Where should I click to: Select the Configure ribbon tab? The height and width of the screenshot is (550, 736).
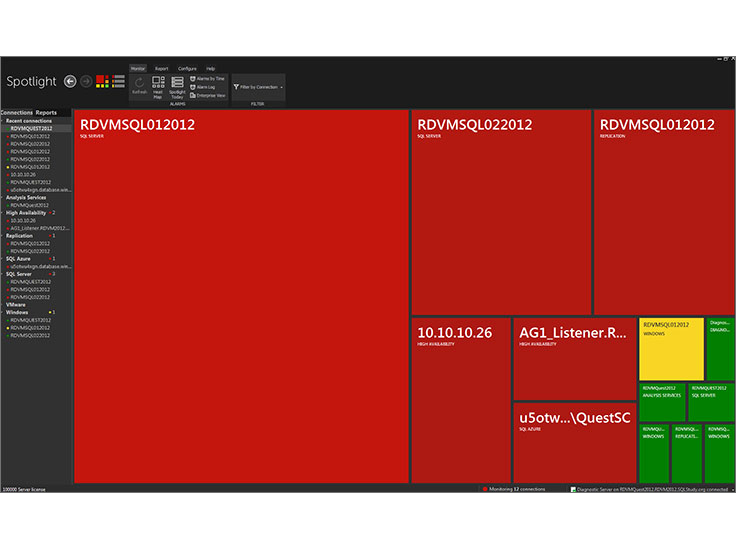coord(187,69)
